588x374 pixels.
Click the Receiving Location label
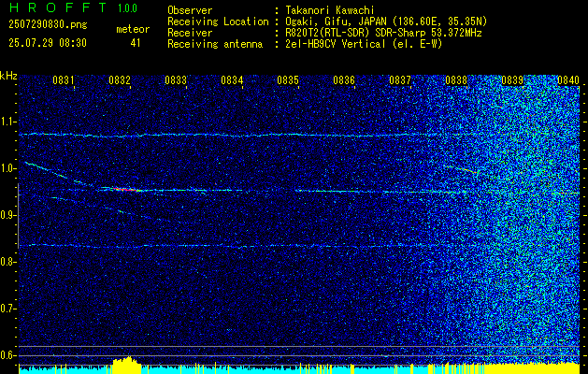click(x=218, y=22)
